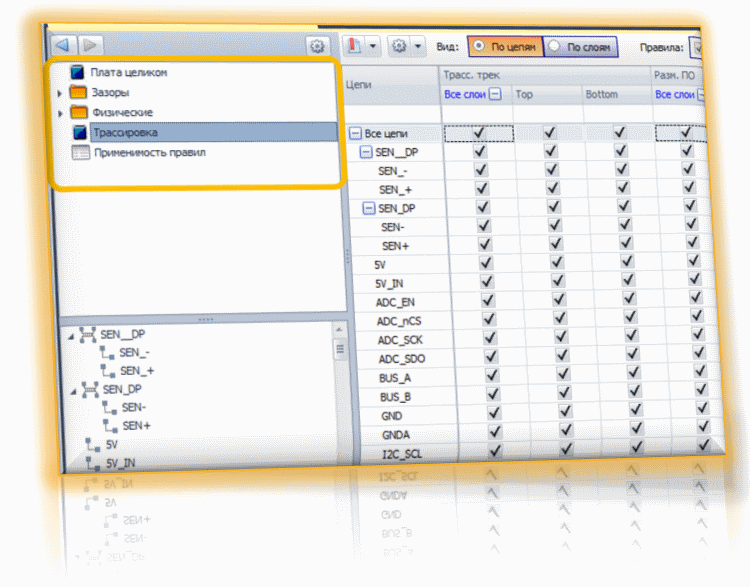Click the forward navigation arrow
The image size is (750, 587).
pos(90,45)
